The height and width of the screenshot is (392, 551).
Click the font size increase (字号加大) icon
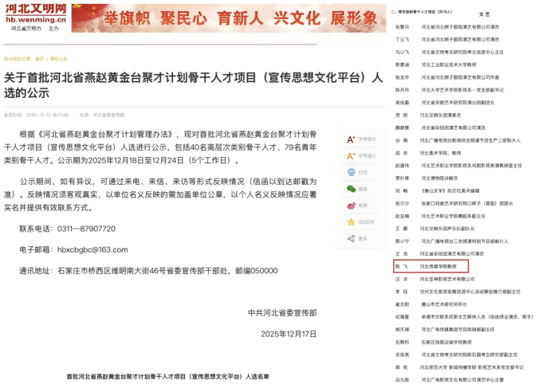click(x=350, y=139)
